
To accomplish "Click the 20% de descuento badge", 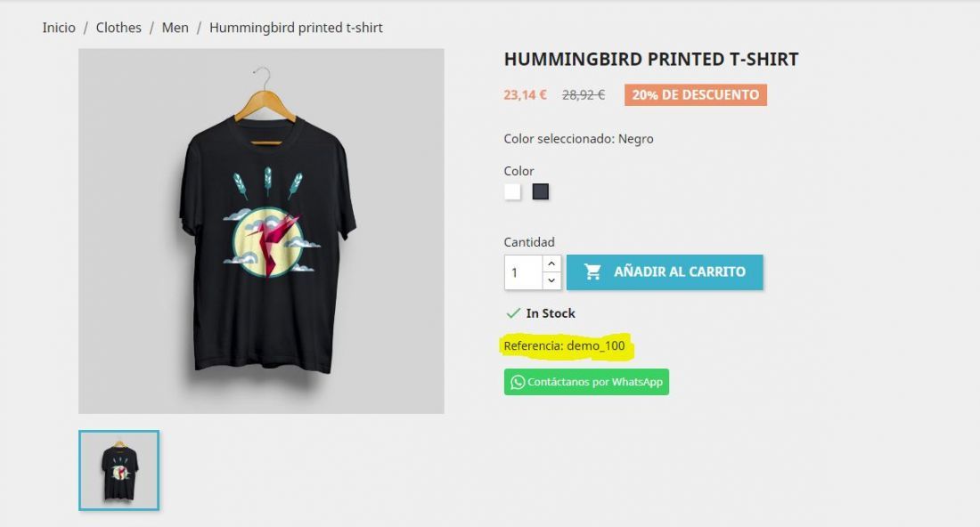I will [x=696, y=95].
